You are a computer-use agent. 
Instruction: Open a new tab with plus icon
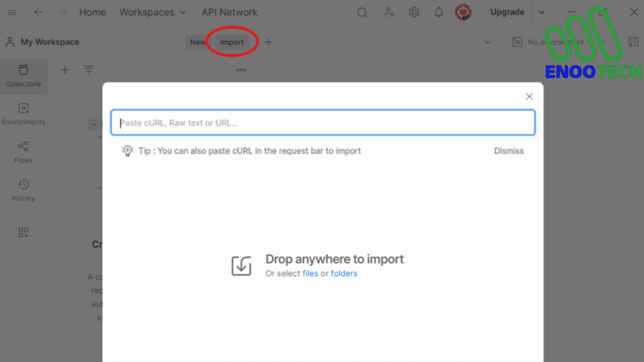click(x=268, y=42)
